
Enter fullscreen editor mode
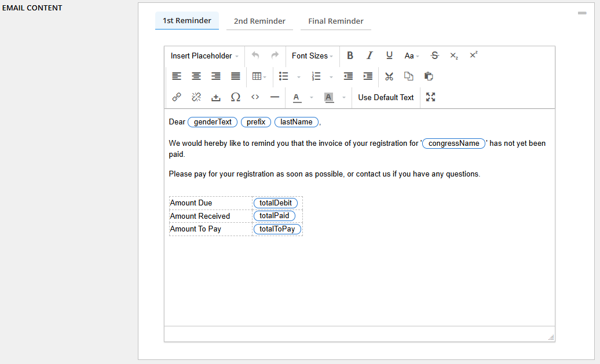coord(430,97)
